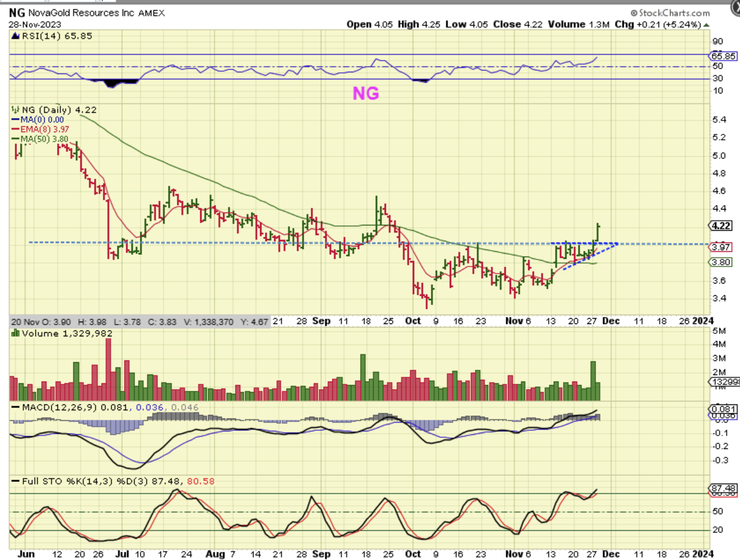Click the AMEX exchange label

tap(152, 12)
